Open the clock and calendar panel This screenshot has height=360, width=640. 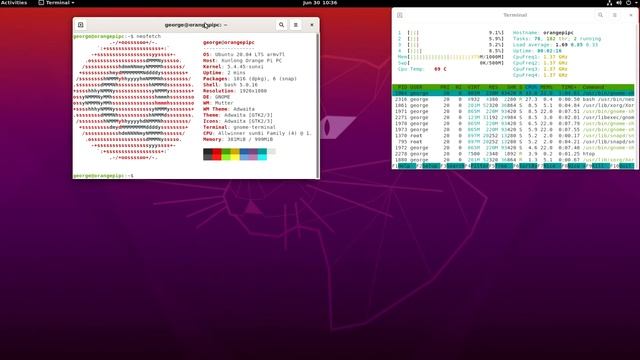click(320, 2)
